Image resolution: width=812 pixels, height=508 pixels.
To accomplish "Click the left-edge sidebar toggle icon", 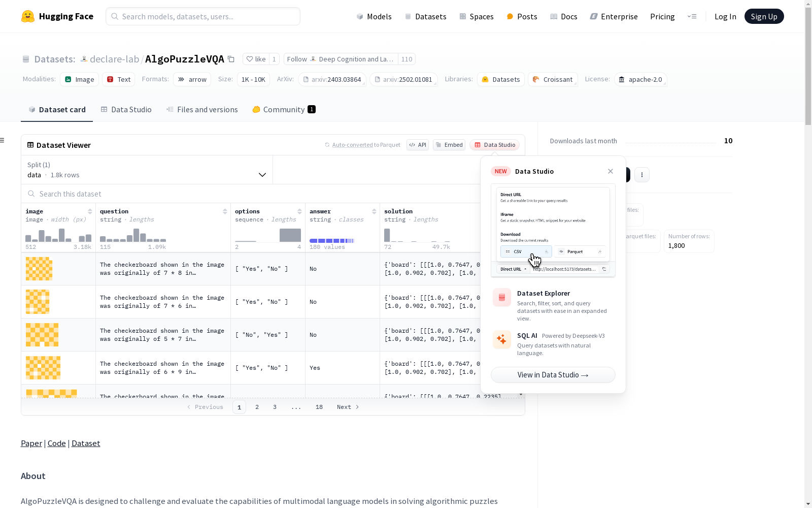I will [x=2, y=140].
